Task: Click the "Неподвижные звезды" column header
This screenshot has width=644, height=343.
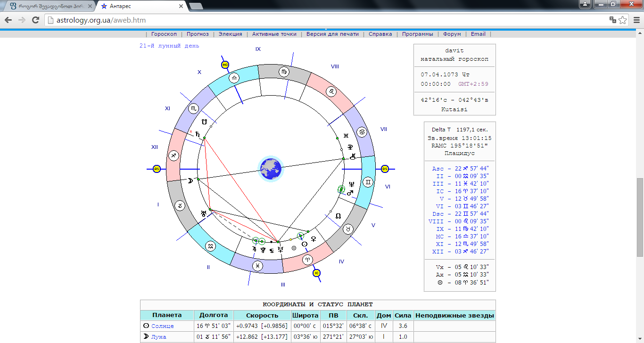Action: pos(454,315)
